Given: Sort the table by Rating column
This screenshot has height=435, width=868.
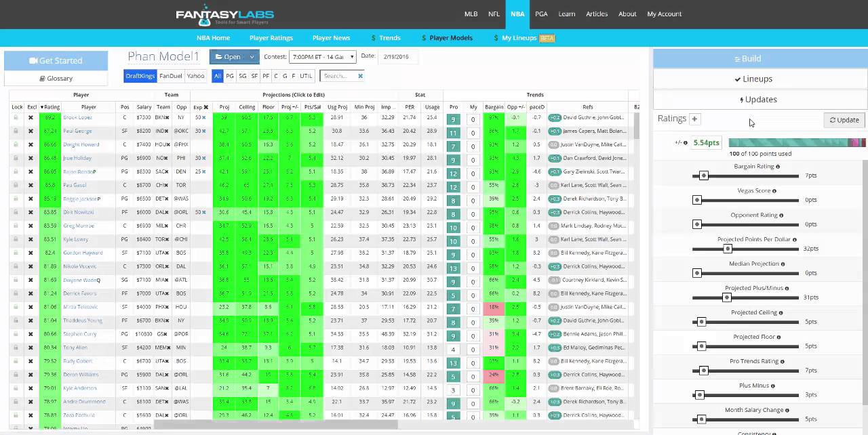Looking at the screenshot, I should pyautogui.click(x=50, y=107).
